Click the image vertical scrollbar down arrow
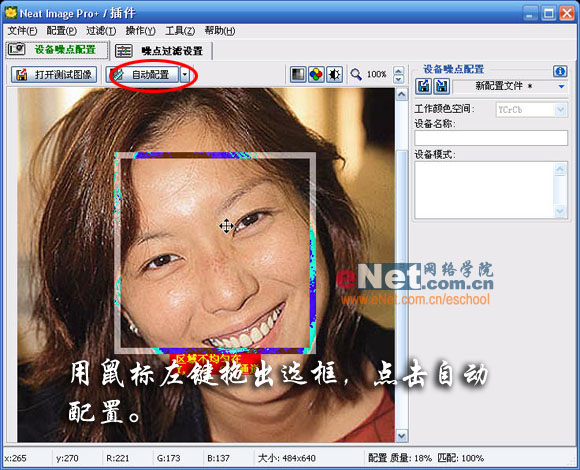This screenshot has width=580, height=470. (401, 436)
